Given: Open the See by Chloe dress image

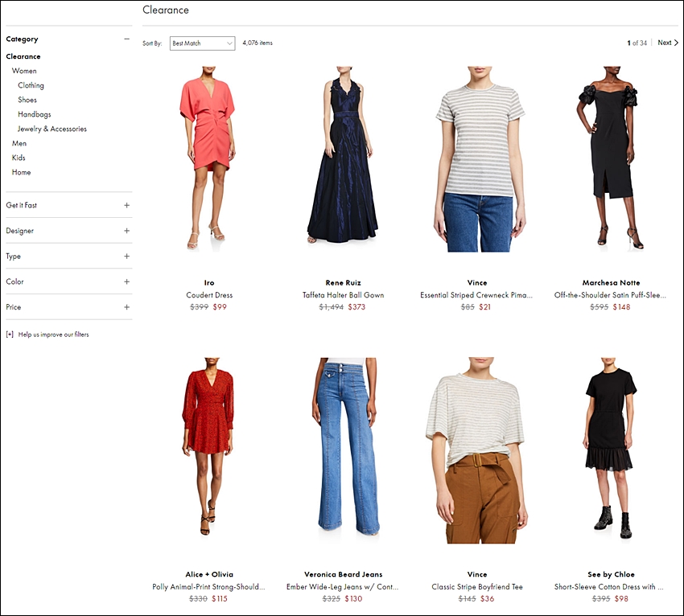Looking at the screenshot, I should pos(610,448).
